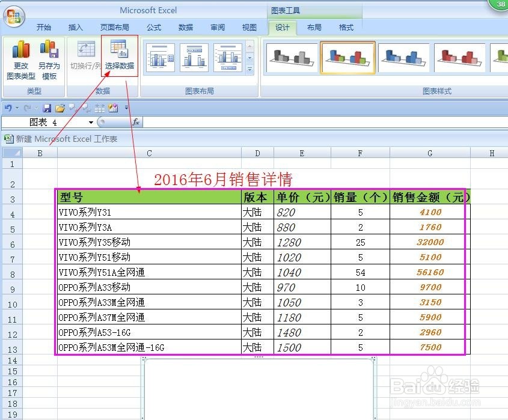The height and width of the screenshot is (420, 508).
Task: Choose the gray chart style
Action: 292,58
